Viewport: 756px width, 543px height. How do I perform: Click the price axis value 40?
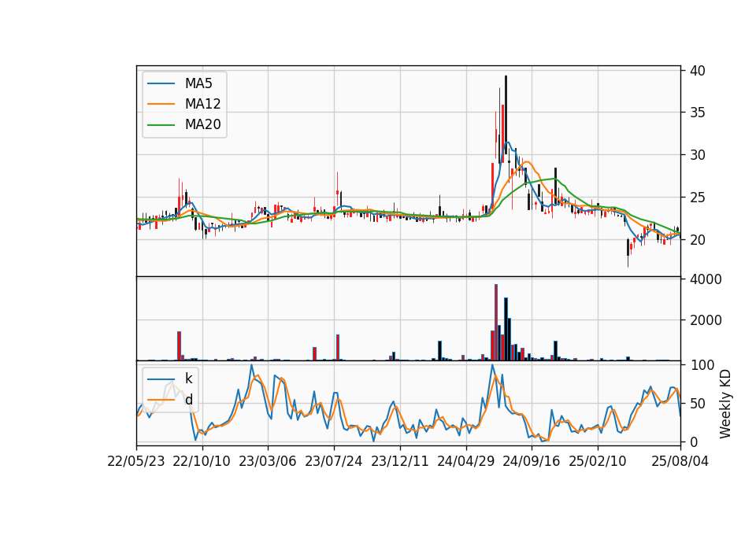coord(698,71)
